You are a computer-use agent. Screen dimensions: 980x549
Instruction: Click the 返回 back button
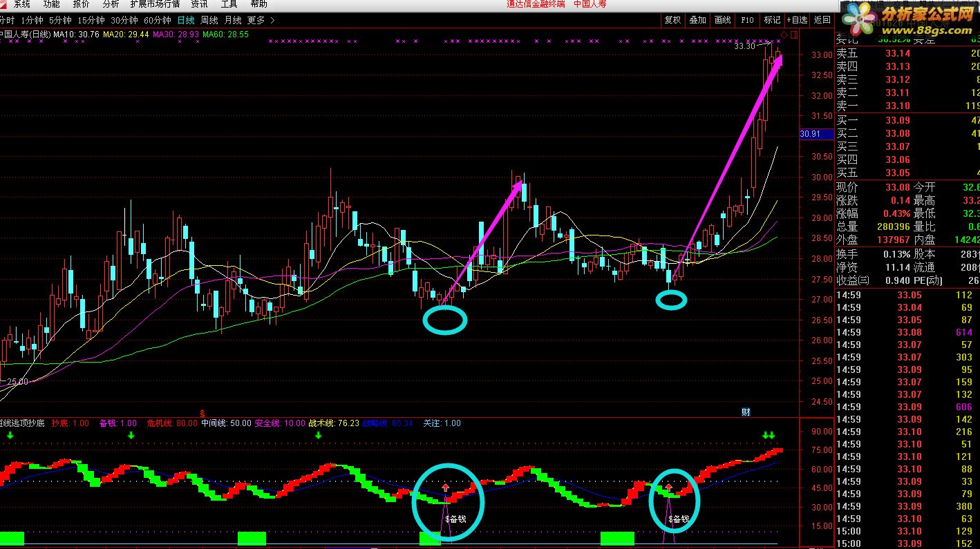coord(822,20)
